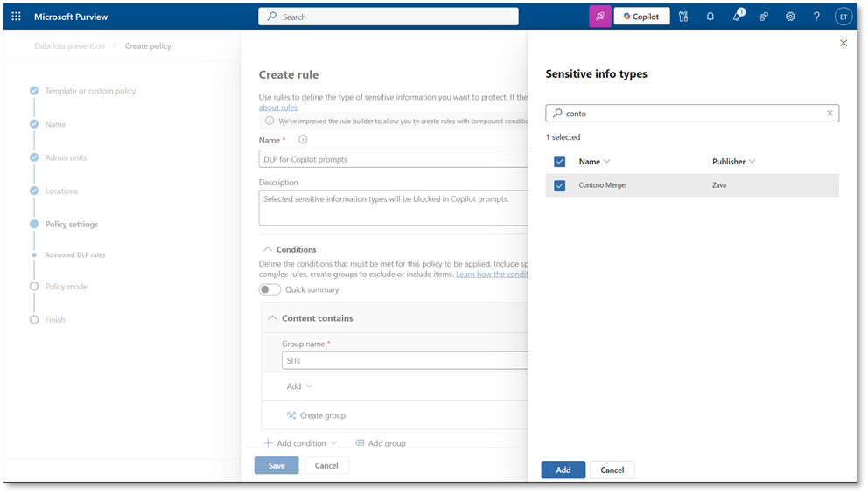
Task: Toggle the Quick summary switch
Action: pos(269,290)
